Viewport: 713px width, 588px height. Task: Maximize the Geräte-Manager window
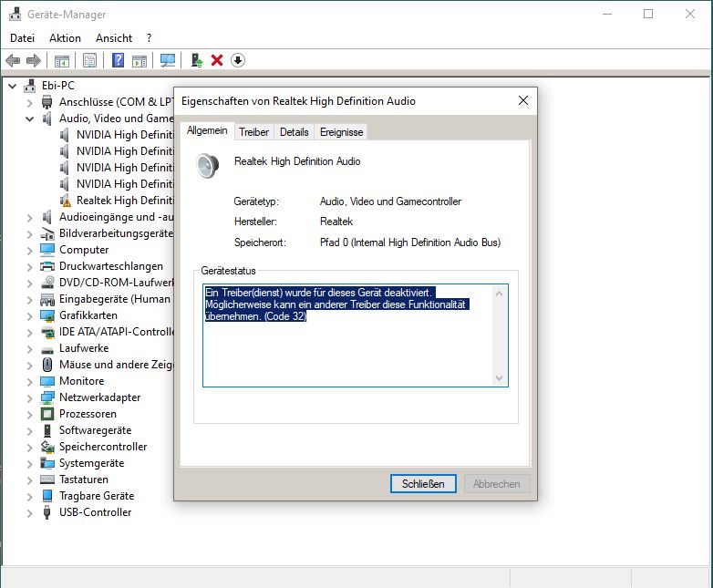648,14
